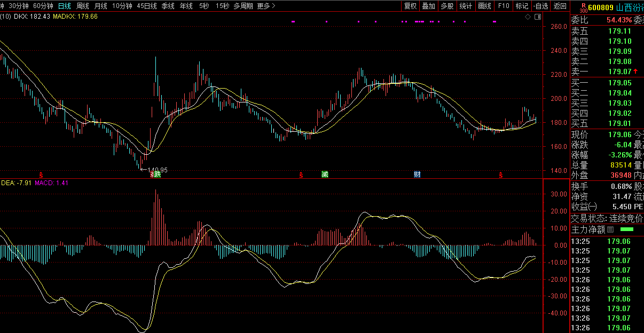644x333 pixels.
Task: Select the 年线 yearly period
Action: pos(186,6)
